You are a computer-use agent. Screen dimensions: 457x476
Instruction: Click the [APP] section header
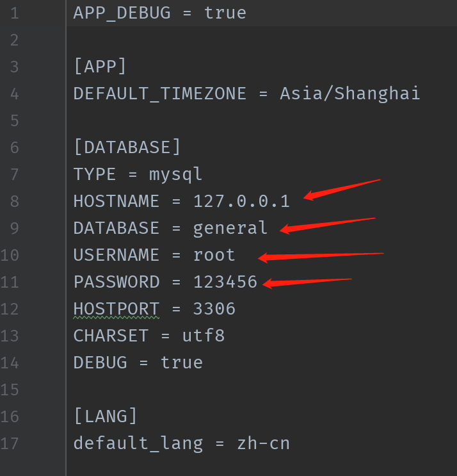(100, 67)
